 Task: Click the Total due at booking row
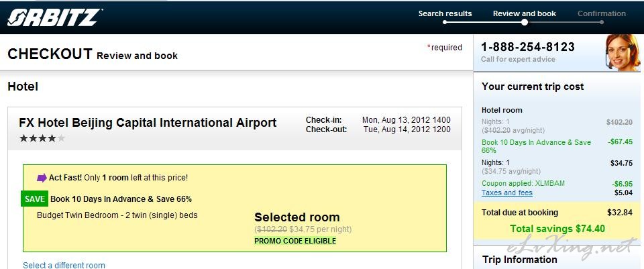pyautogui.click(x=557, y=213)
